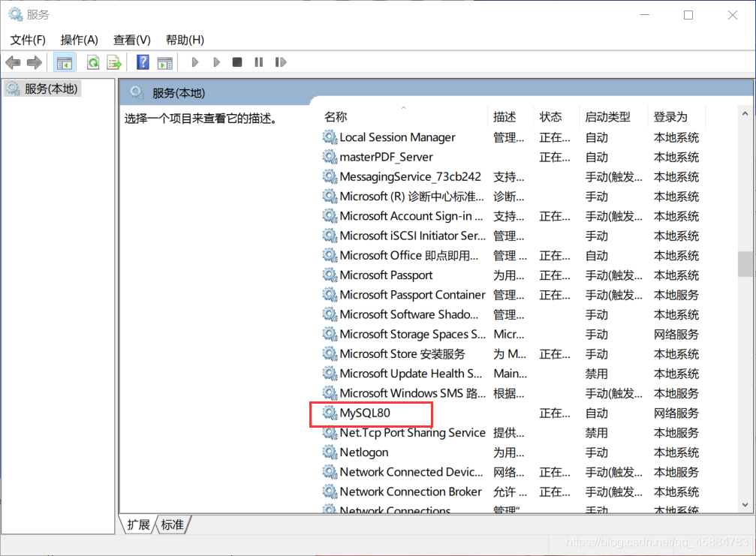The width and height of the screenshot is (756, 556).
Task: Click the Pause Service icon
Action: click(x=259, y=62)
